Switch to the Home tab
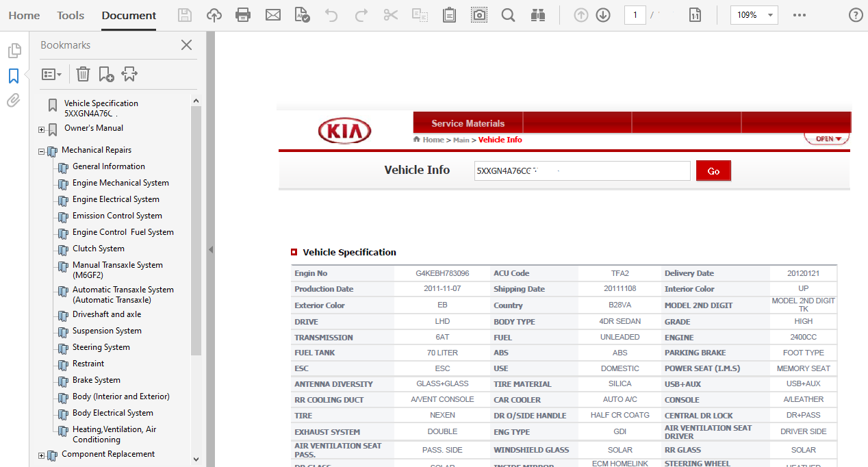Viewport: 868px width, 467px height. point(24,15)
